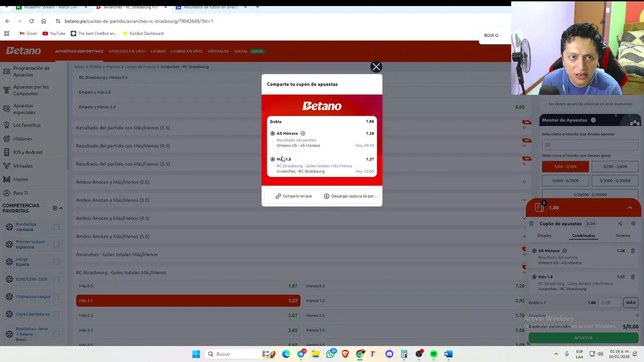This screenshot has height=362, width=644.
Task: Click the iOS y Android sidebar icon
Action: pos(7,152)
